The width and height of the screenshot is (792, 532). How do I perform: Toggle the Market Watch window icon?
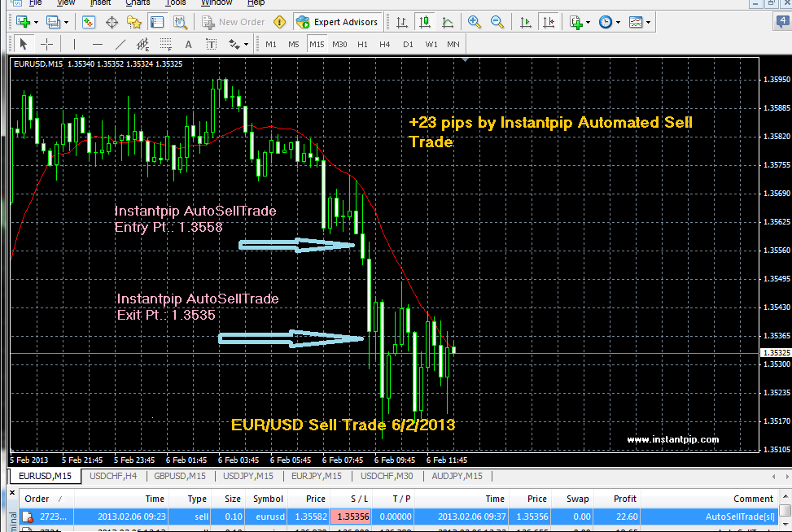(x=89, y=22)
